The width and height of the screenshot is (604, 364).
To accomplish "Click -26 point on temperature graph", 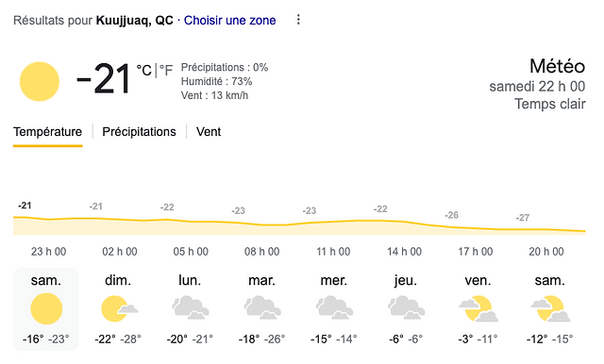I will [451, 215].
